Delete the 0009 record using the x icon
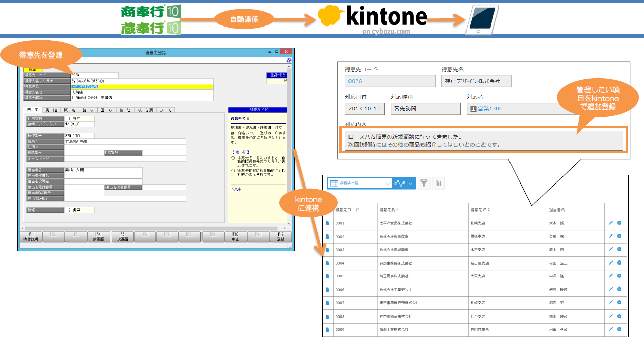The width and height of the screenshot is (644, 339). [x=619, y=329]
